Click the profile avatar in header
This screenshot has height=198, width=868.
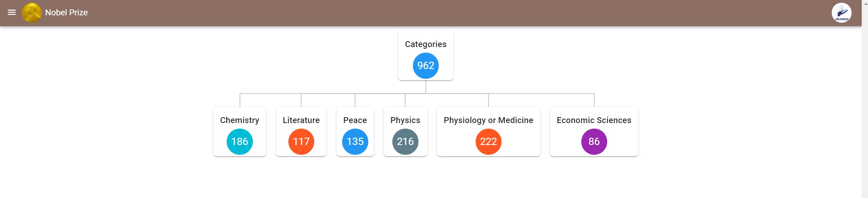841,13
